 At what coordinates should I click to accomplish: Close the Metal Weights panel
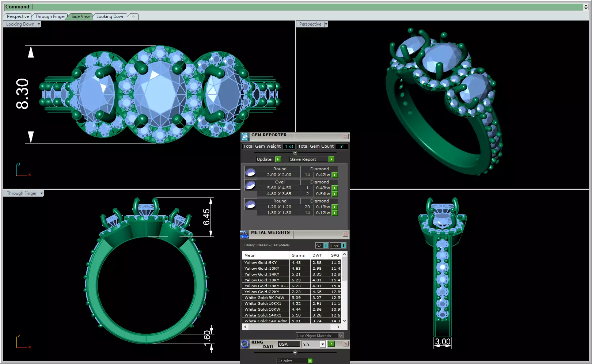(346, 234)
